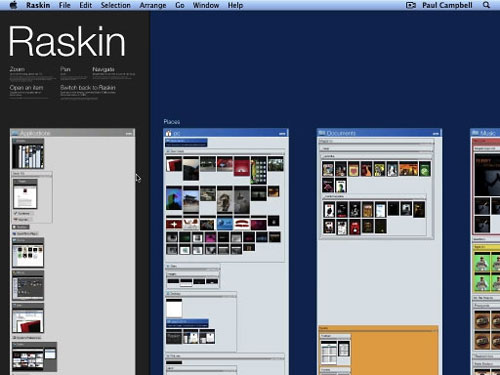Open the Arrange menu
The width and height of the screenshot is (500, 375).
click(153, 5)
